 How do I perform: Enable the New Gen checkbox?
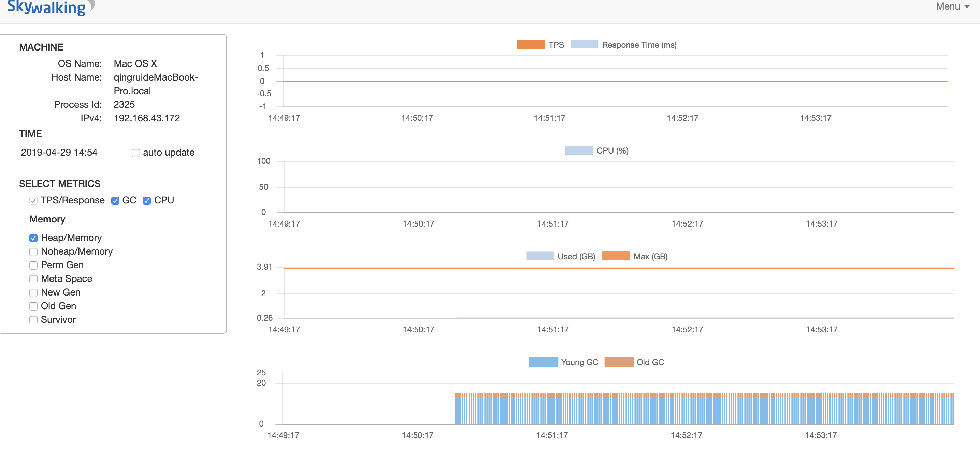click(x=33, y=293)
